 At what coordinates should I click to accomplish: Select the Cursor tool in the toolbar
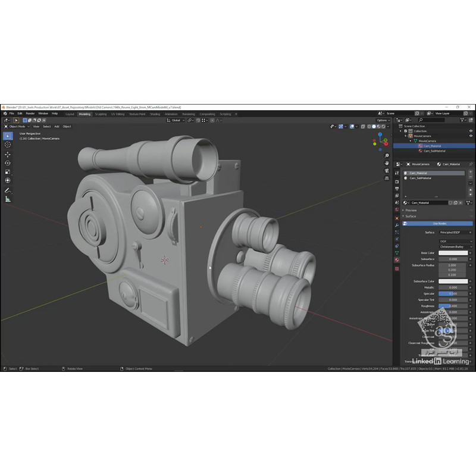pyautogui.click(x=8, y=145)
